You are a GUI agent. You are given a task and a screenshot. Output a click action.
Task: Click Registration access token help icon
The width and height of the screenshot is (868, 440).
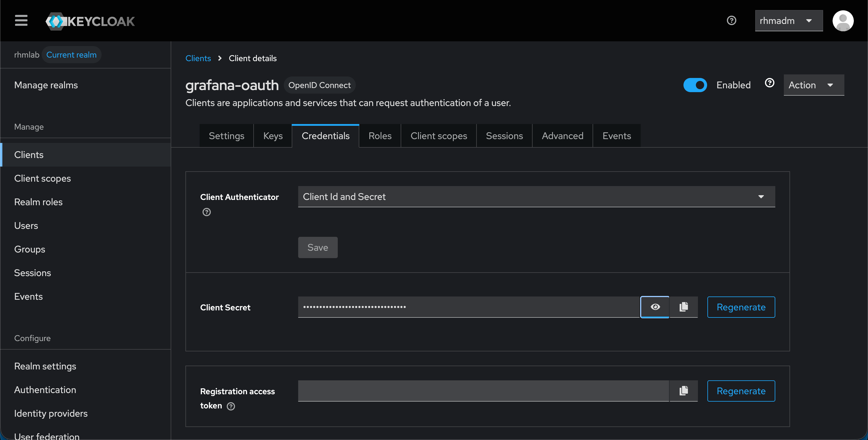pos(231,406)
